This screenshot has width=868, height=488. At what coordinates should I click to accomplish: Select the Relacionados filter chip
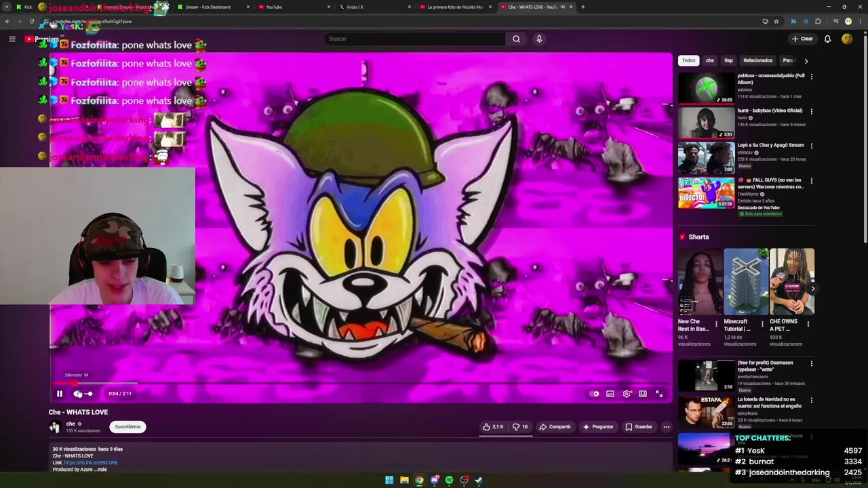[x=758, y=60]
